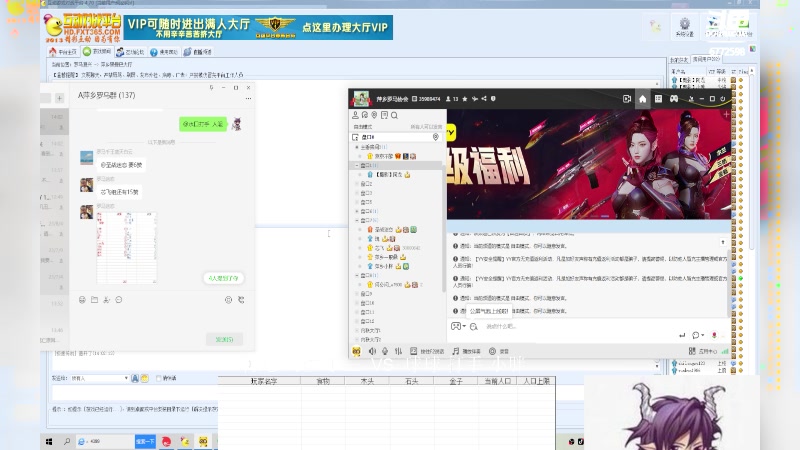Open the file folder icon in WeChat toolbar
800x450 pixels.
(x=94, y=300)
